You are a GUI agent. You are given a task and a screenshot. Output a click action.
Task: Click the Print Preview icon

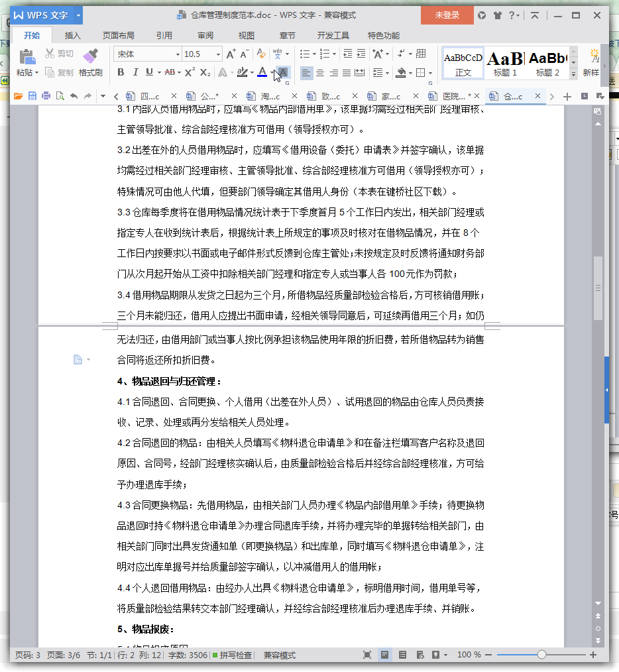click(x=60, y=97)
